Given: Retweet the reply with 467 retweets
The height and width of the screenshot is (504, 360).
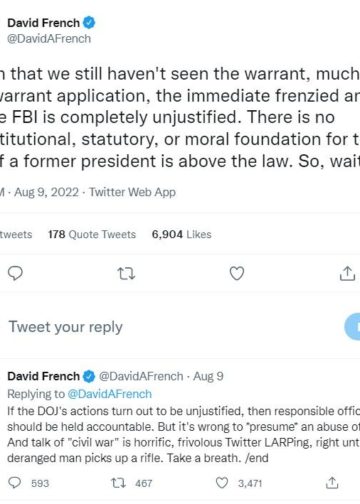Looking at the screenshot, I should pos(118,483).
